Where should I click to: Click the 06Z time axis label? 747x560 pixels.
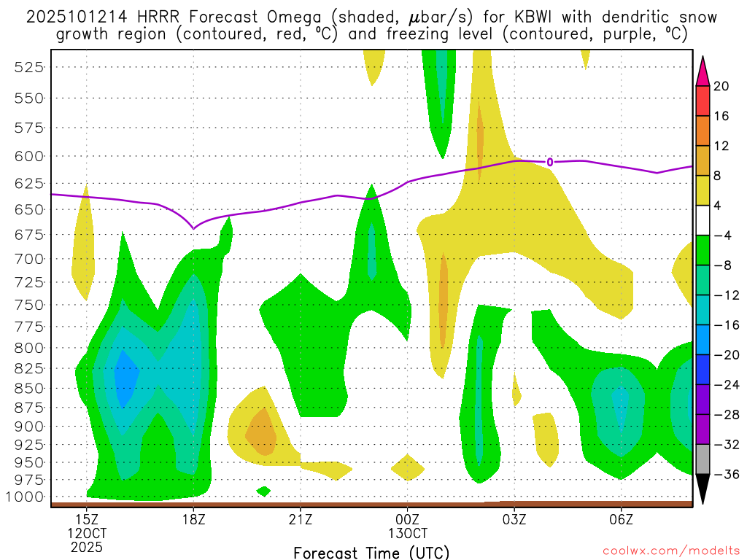tap(621, 519)
